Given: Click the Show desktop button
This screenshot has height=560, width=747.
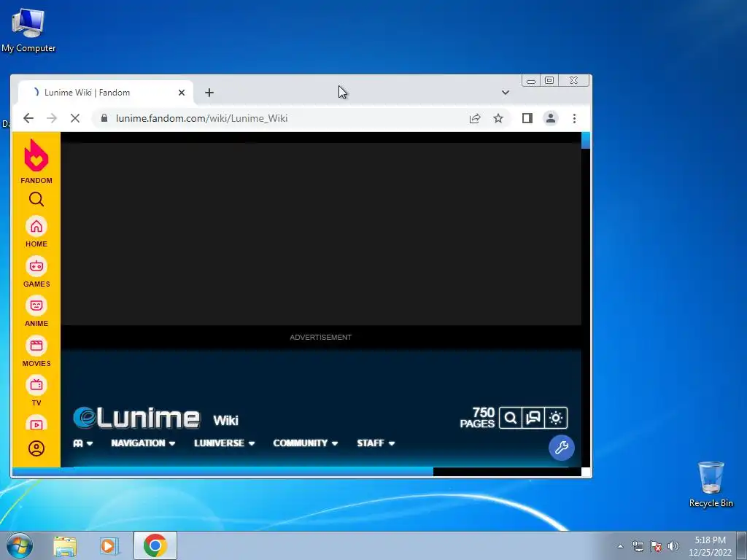Looking at the screenshot, I should 742,545.
